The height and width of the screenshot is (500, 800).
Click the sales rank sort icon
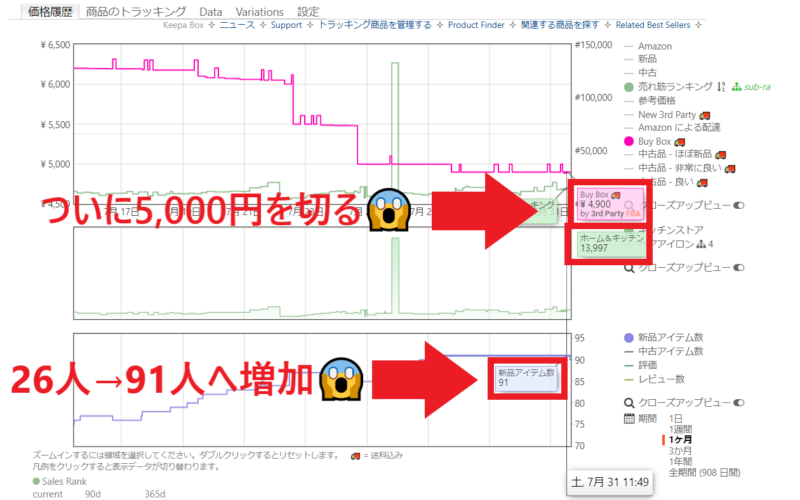coord(722,87)
